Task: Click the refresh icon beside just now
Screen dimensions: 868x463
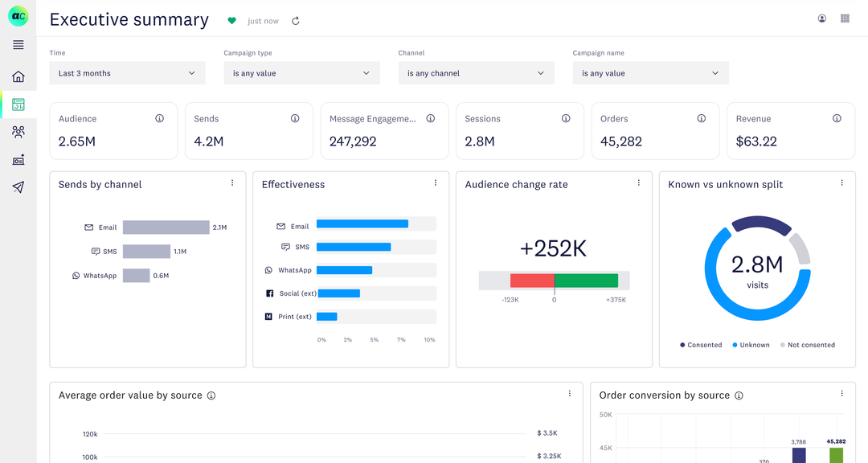Action: [296, 21]
